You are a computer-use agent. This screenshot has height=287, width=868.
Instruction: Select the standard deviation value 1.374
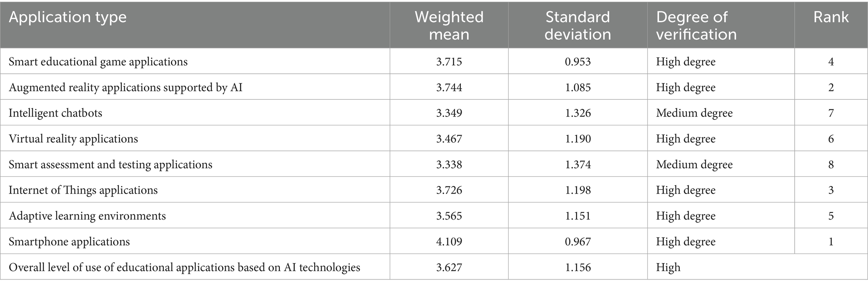[x=578, y=165]
